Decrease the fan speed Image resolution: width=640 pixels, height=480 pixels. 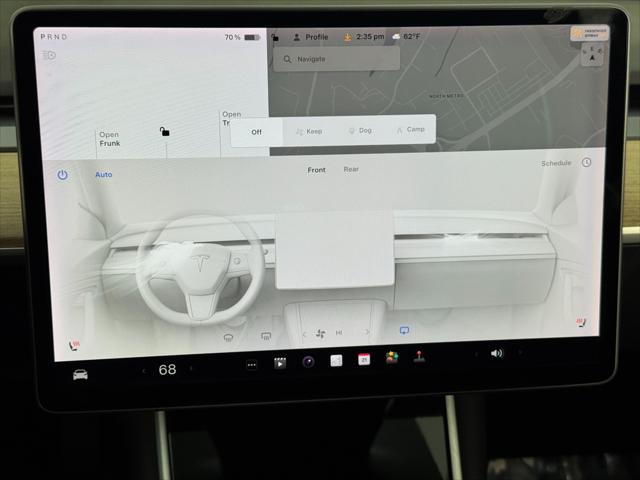pyautogui.click(x=304, y=334)
